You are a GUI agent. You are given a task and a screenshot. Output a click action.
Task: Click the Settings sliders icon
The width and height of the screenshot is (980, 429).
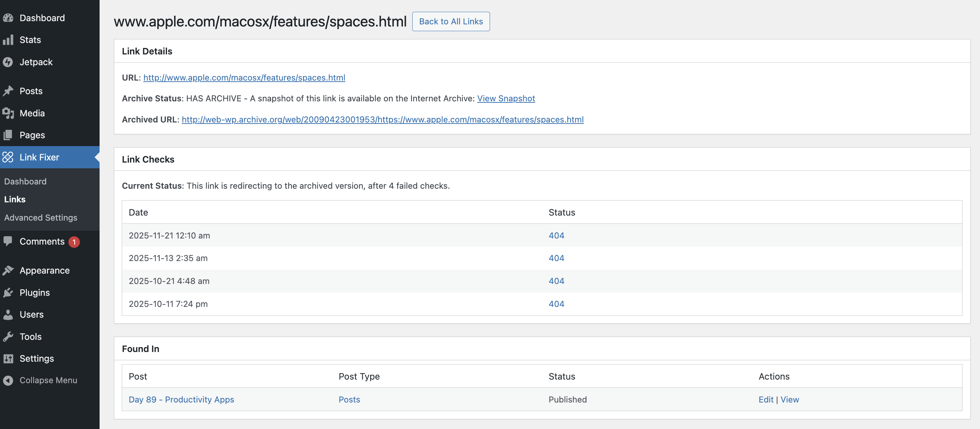click(x=8, y=359)
